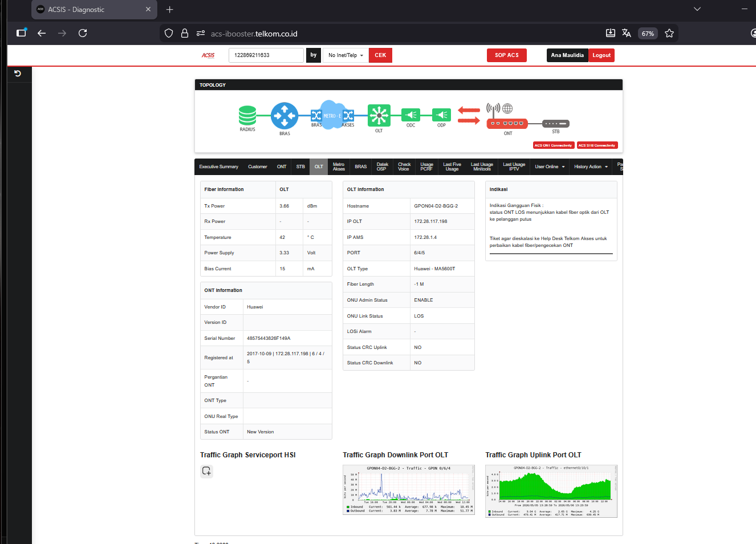Click the blue BRAS router icon
This screenshot has width=756, height=544.
tap(284, 116)
